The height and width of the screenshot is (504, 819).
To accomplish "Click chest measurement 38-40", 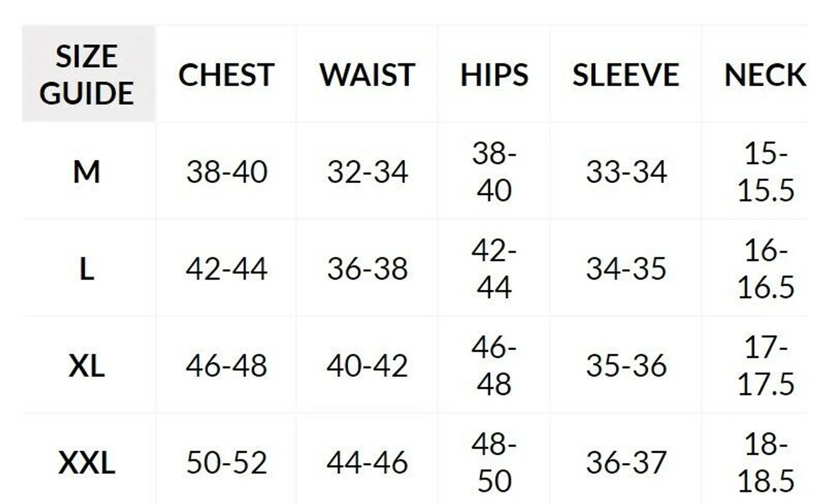I will [x=227, y=172].
